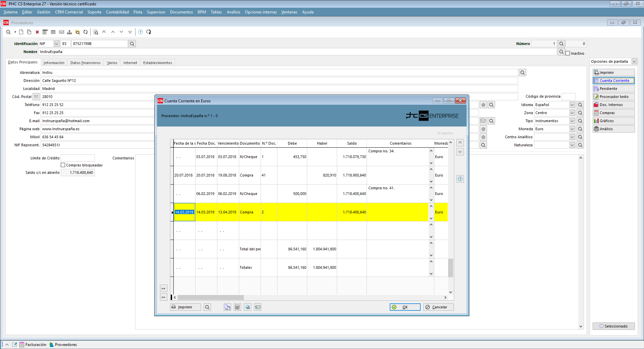Open the Gráficos side button
This screenshot has height=349, width=644.
pyautogui.click(x=613, y=121)
